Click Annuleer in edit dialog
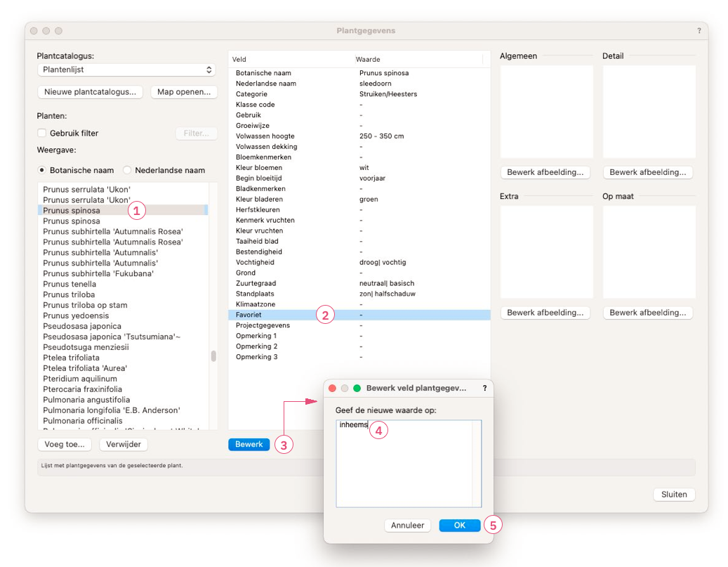 [408, 525]
